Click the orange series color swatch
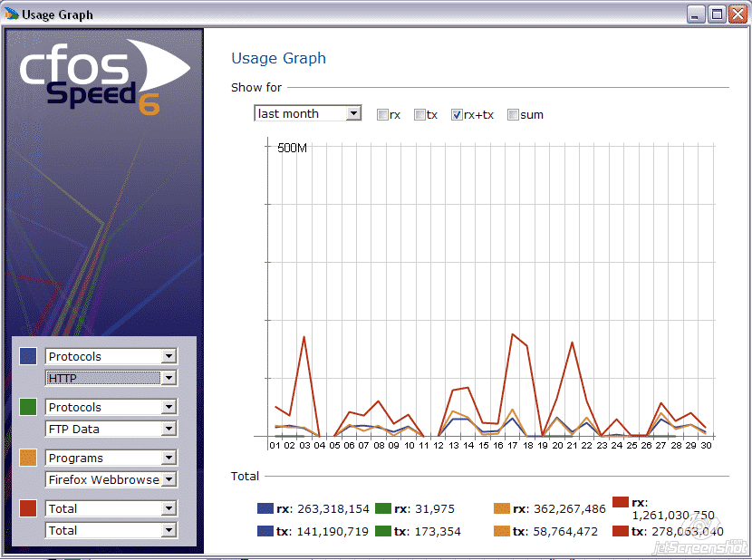 [x=28, y=458]
